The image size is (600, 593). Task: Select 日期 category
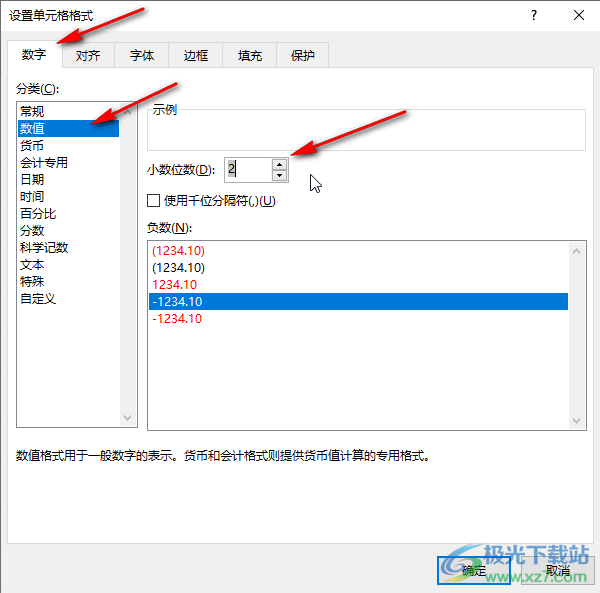[68, 179]
